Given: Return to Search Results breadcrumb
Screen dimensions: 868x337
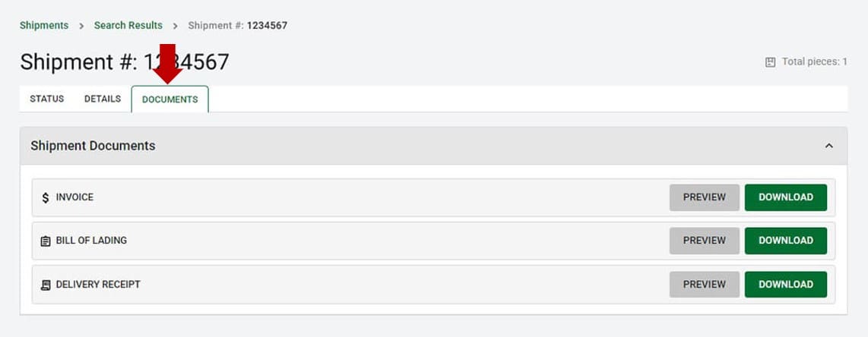Looking at the screenshot, I should [128, 25].
